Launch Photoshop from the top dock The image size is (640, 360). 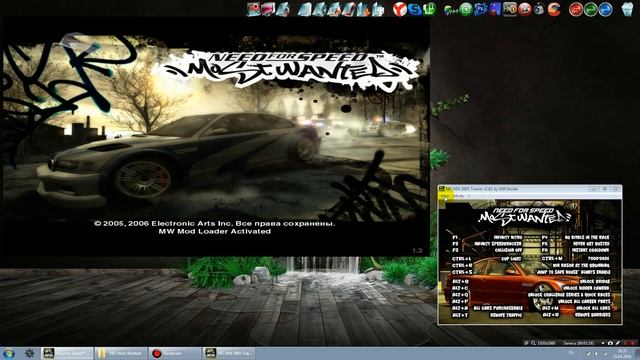click(x=480, y=9)
